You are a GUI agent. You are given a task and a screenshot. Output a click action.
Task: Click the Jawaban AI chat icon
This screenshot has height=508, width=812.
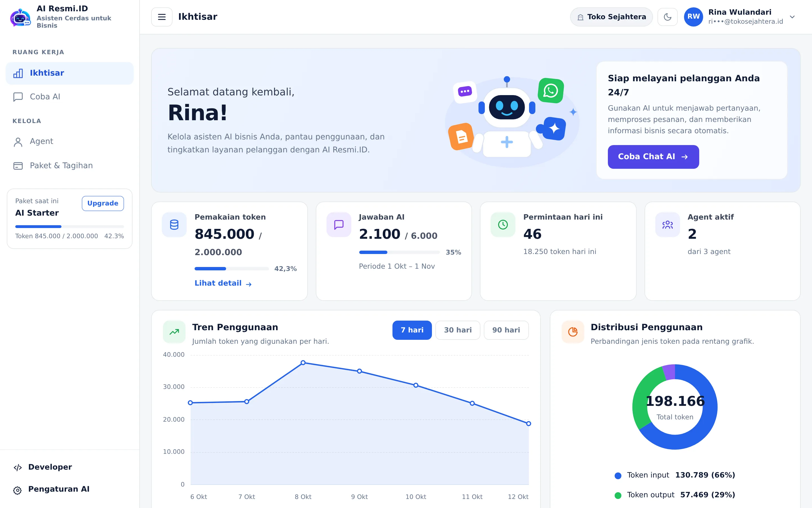(x=339, y=224)
